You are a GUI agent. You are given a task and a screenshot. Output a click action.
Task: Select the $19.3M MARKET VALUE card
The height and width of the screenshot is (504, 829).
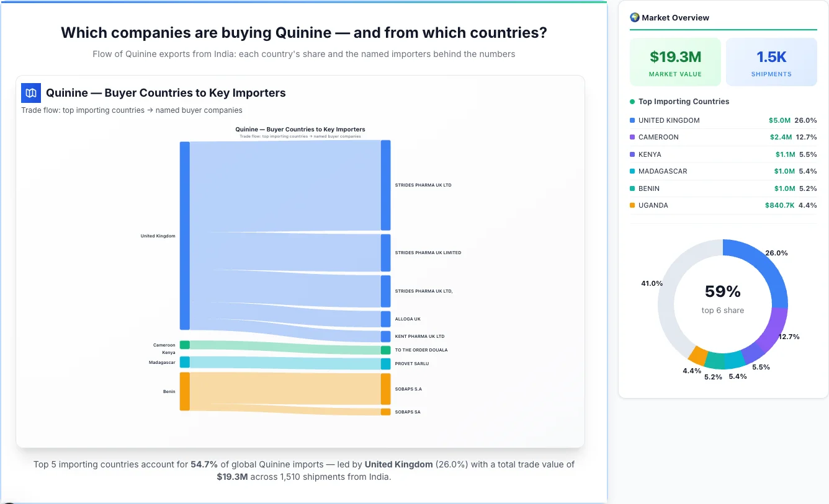[x=675, y=61]
